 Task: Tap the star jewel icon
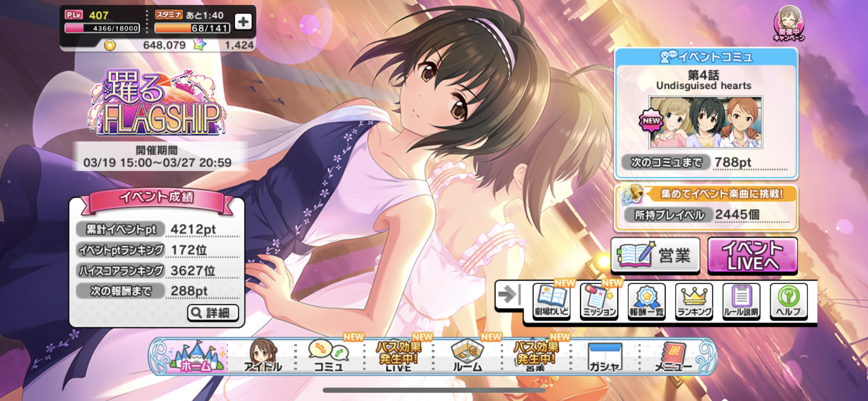click(200, 44)
